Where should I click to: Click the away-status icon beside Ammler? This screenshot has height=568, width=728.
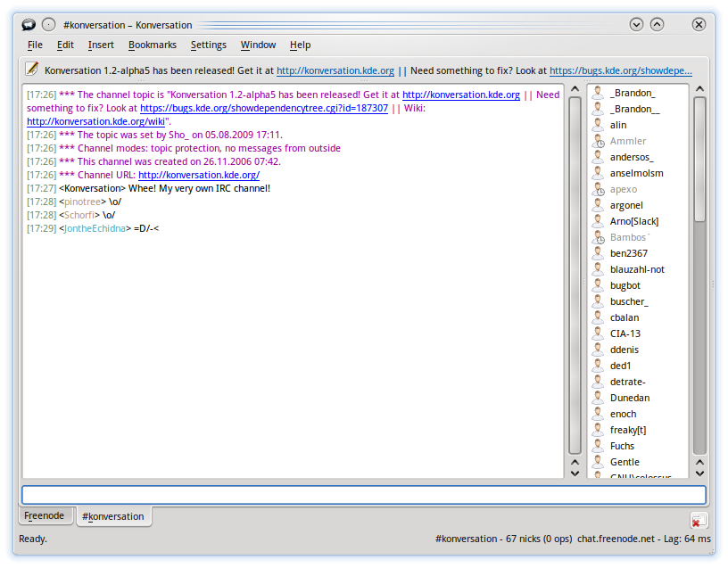(x=597, y=141)
